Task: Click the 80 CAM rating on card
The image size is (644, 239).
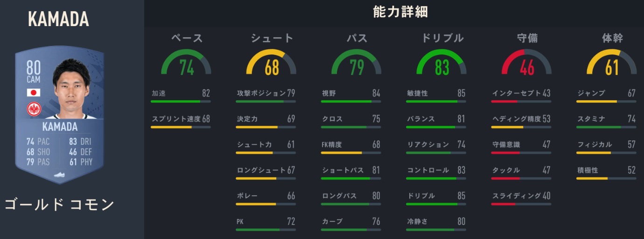Action: (33, 72)
